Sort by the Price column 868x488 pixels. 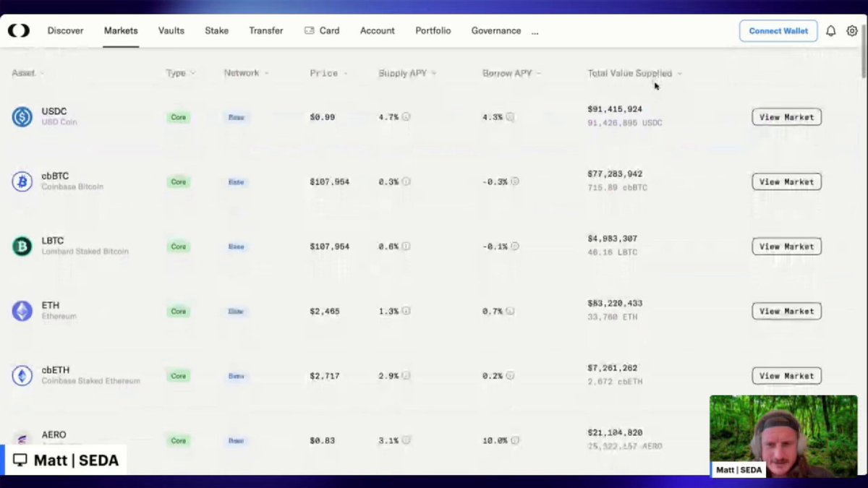(328, 73)
